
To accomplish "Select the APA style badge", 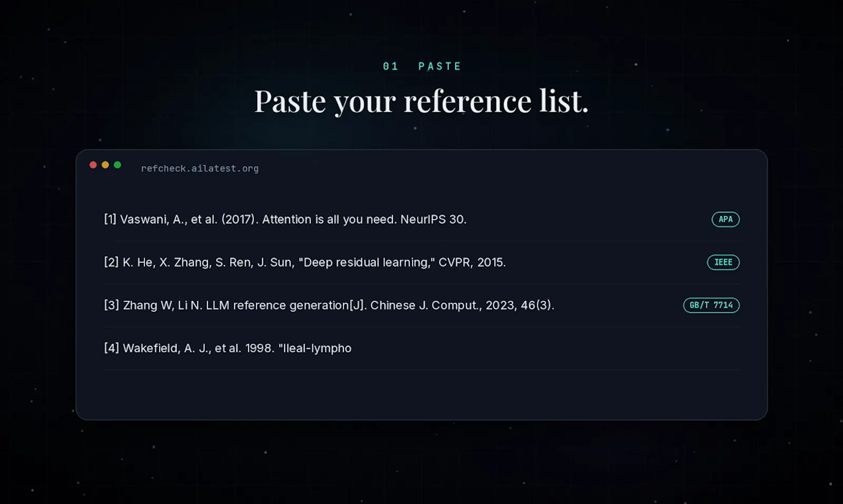I will click(726, 220).
